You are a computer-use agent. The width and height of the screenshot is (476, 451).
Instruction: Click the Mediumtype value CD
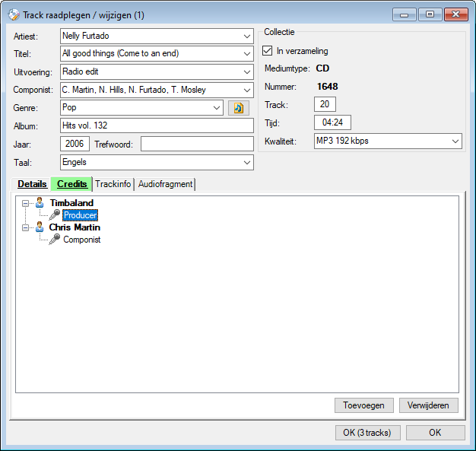(x=322, y=68)
